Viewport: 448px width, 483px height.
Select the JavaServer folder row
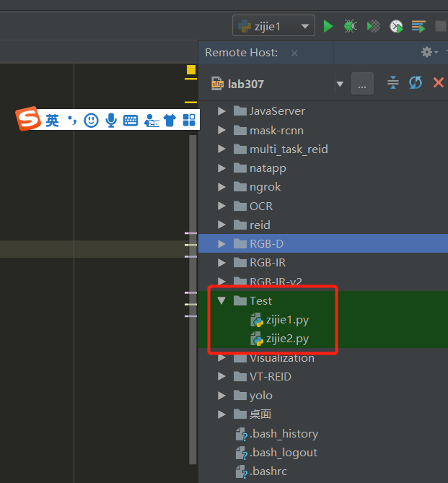coord(323,111)
